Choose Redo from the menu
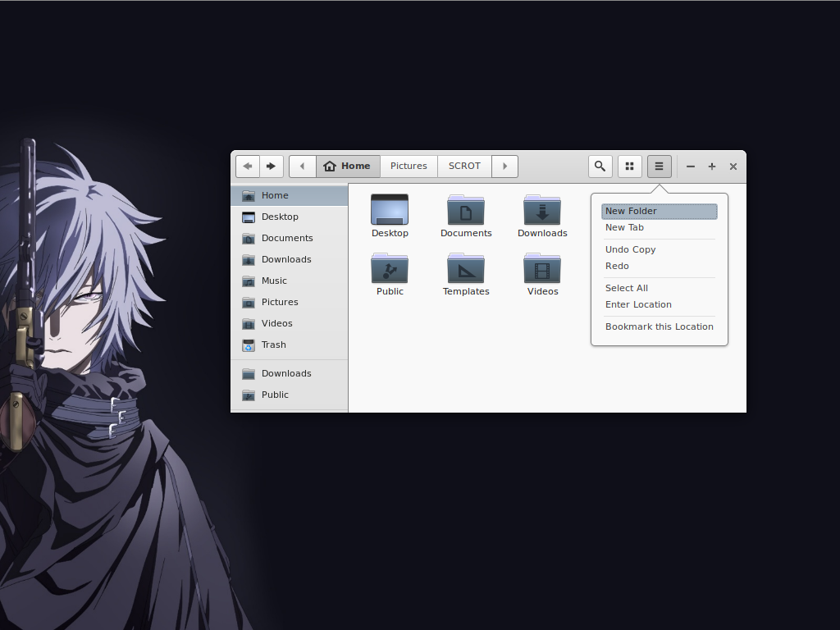Screen dimensions: 840x630 (660, 267)
